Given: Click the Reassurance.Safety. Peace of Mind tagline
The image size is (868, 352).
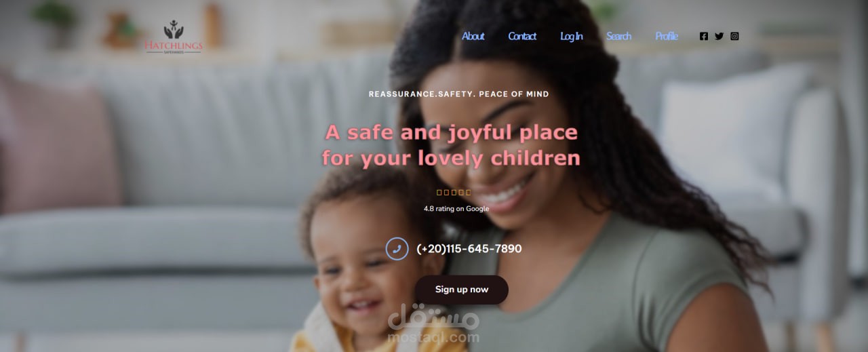Looking at the screenshot, I should [x=459, y=94].
